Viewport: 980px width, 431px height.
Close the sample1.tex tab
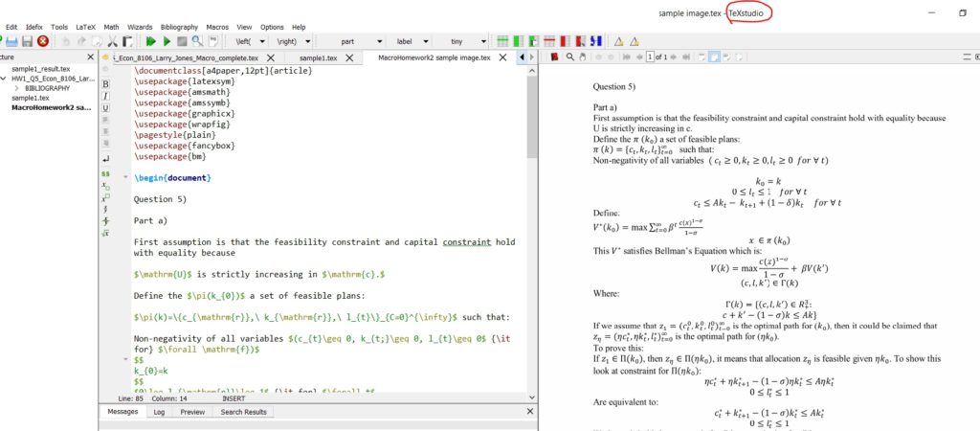click(348, 57)
